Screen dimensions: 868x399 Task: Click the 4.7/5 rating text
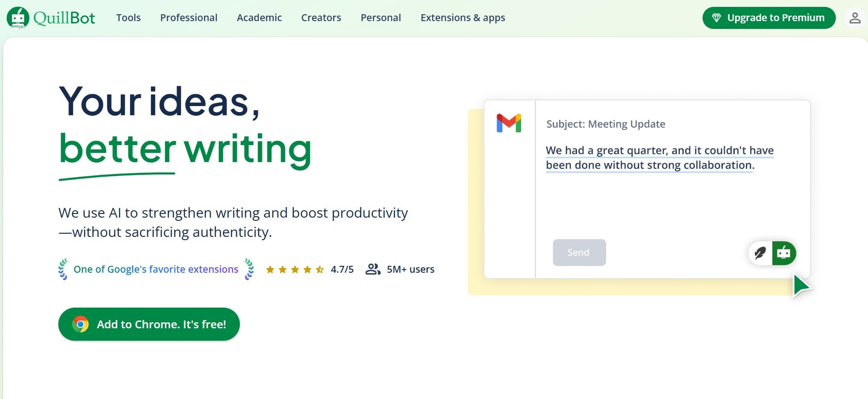(x=342, y=270)
